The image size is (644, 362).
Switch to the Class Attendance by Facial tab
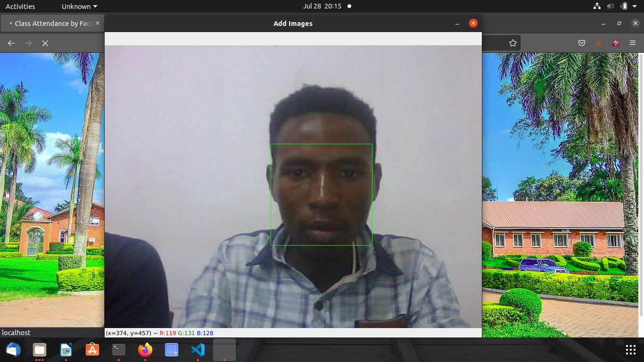point(52,23)
